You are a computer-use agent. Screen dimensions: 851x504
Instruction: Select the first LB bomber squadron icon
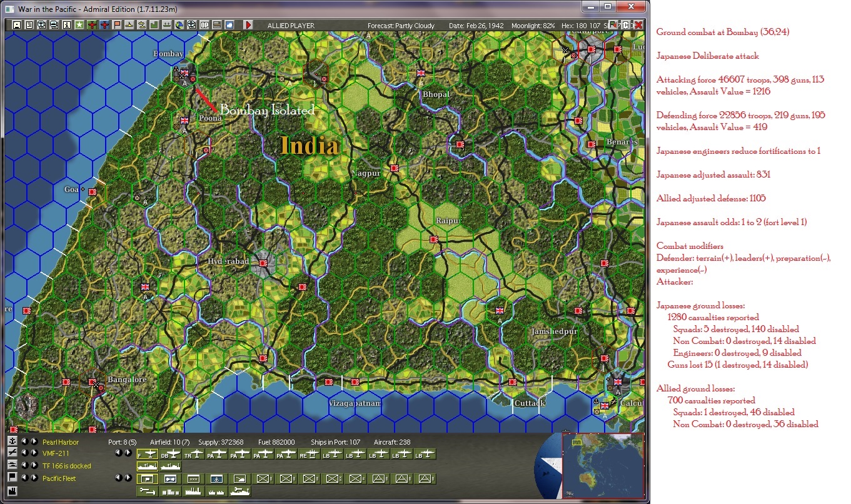pos(333,454)
